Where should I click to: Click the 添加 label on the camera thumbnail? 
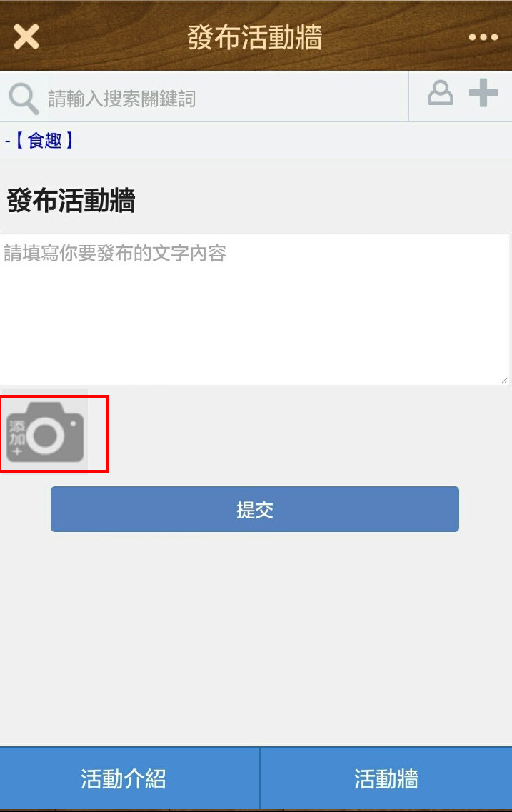click(17, 433)
